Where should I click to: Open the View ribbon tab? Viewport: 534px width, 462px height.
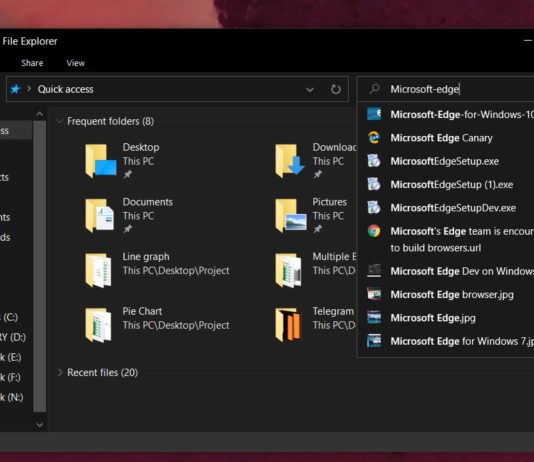(x=76, y=63)
